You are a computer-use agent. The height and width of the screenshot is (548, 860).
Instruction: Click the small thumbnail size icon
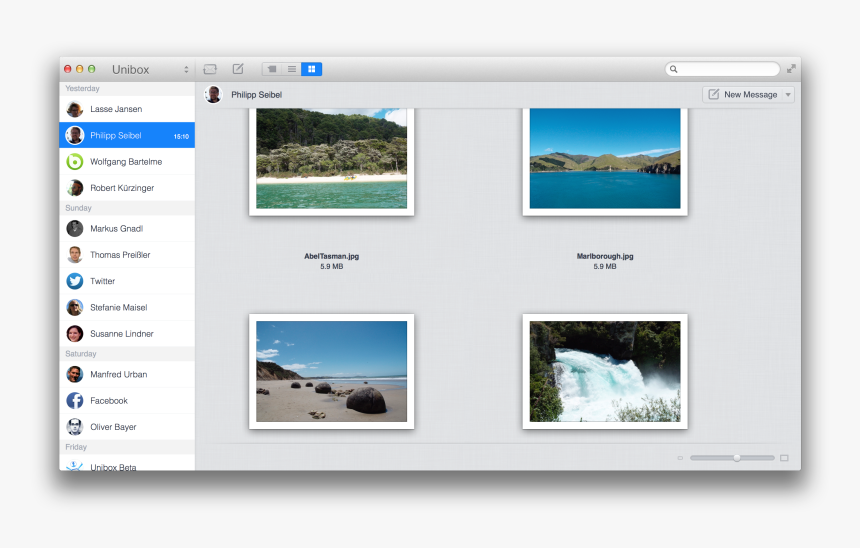[x=680, y=458]
